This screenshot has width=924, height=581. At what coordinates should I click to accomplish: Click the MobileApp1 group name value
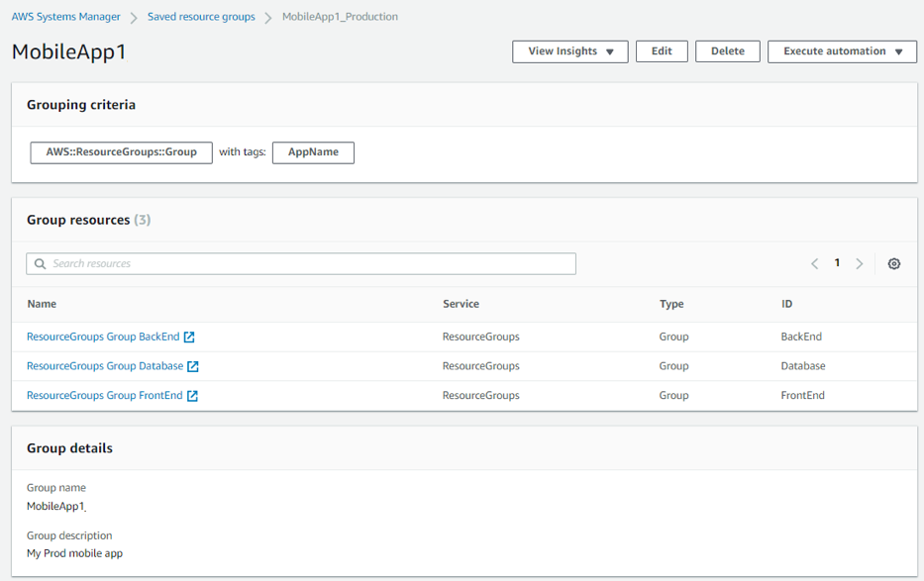point(56,506)
